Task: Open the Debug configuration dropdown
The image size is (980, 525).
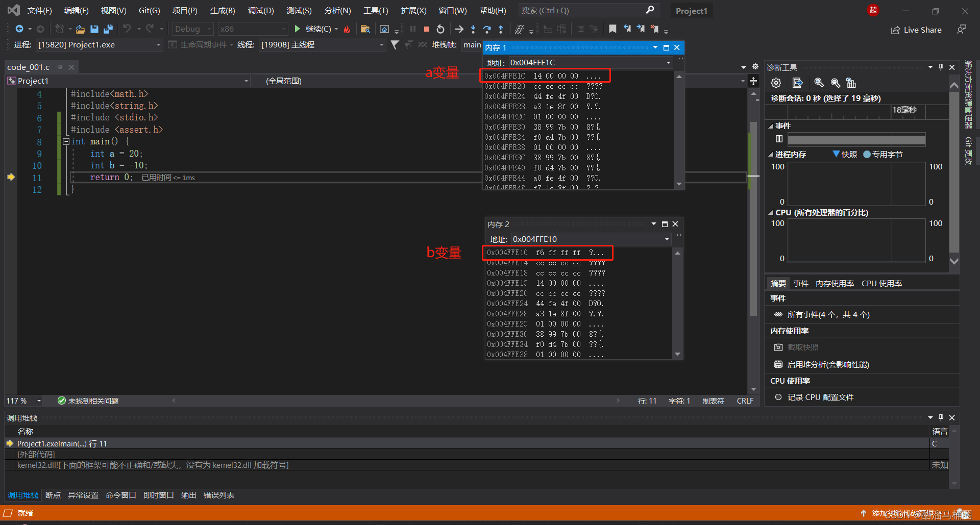Action: 192,29
